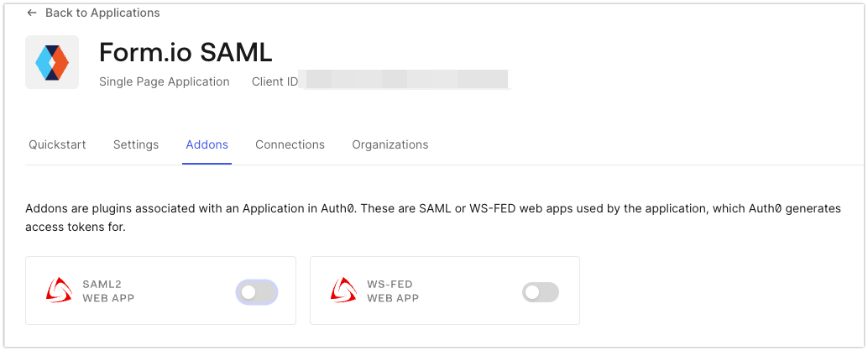Switch to the Settings tab
This screenshot has height=351, width=868.
[136, 144]
